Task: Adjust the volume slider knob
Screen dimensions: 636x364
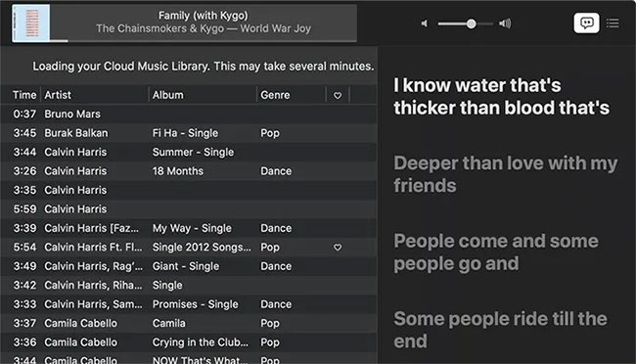Action: pyautogui.click(x=471, y=23)
